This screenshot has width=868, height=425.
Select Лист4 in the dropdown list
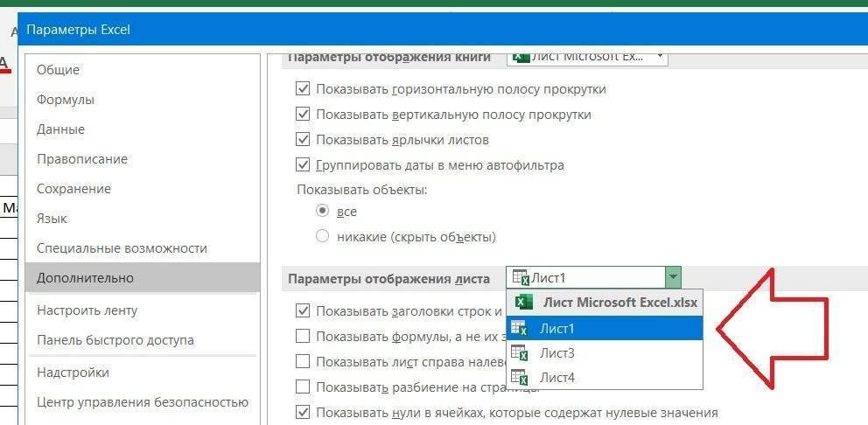(605, 378)
